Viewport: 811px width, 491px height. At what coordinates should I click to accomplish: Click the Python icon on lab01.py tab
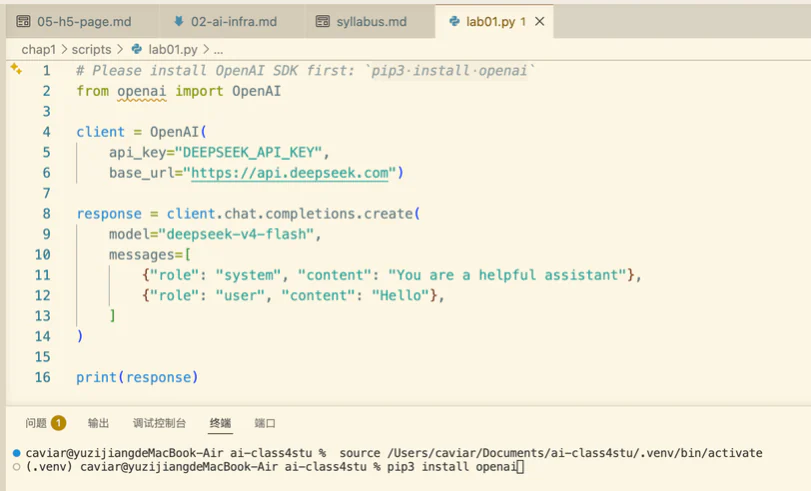[455, 21]
